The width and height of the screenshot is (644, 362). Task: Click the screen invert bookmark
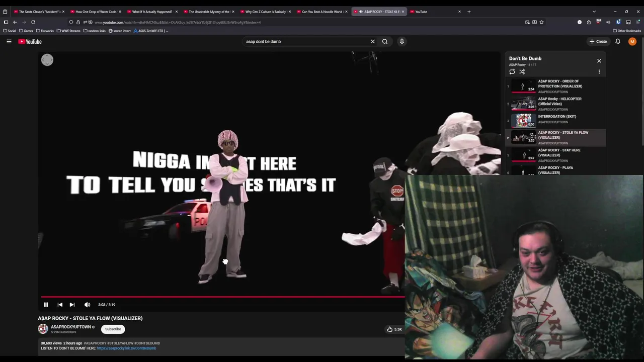[120, 31]
